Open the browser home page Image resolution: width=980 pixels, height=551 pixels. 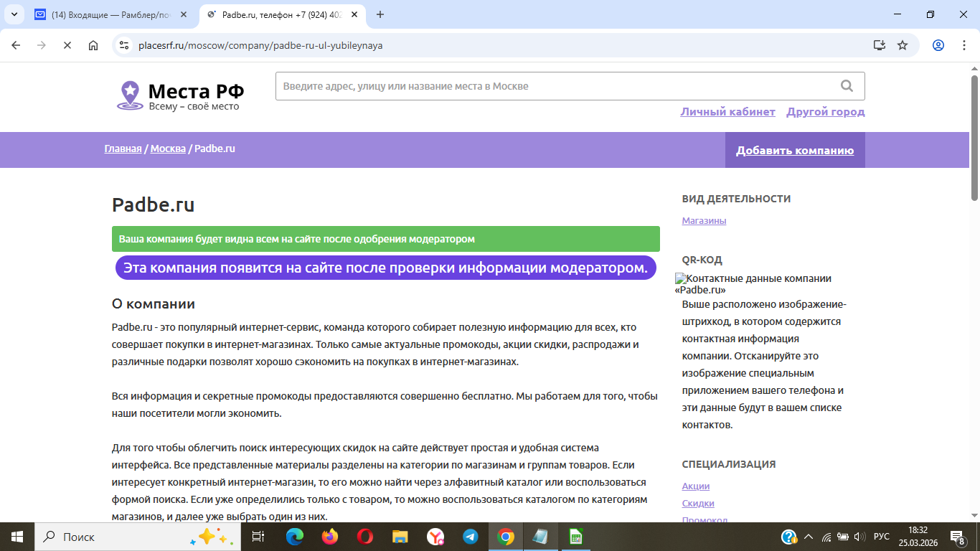click(93, 45)
